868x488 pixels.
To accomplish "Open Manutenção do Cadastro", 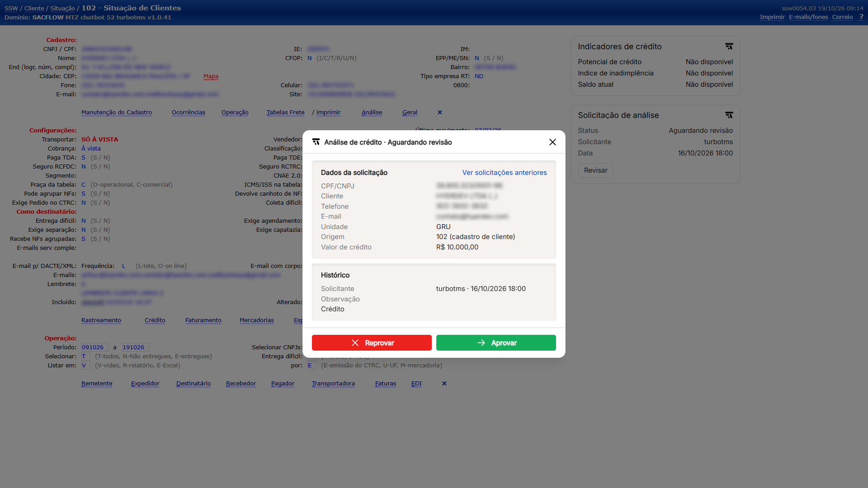I will (117, 113).
